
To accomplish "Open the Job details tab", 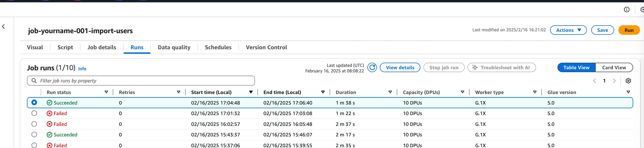I will click(102, 47).
